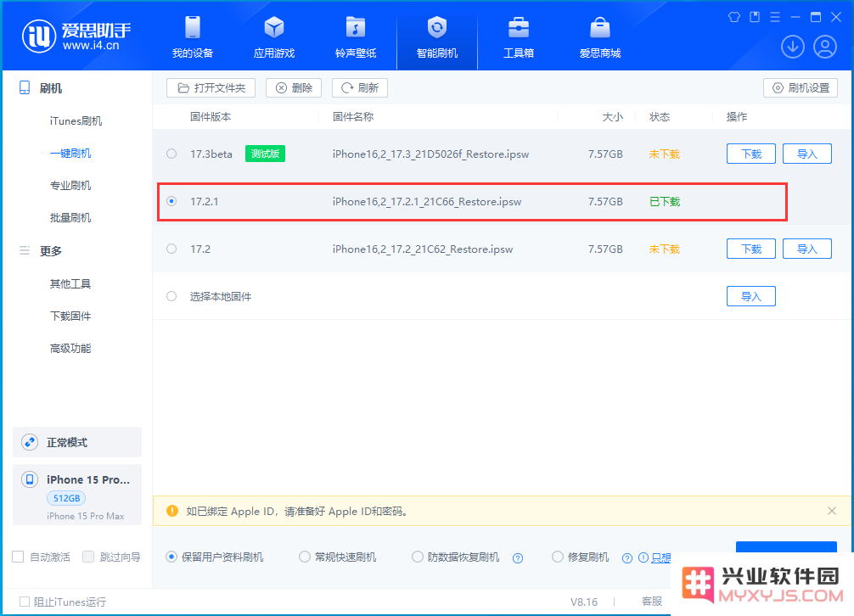
Task: Import a local firmware via 选择本地固件 row
Action: point(751,296)
